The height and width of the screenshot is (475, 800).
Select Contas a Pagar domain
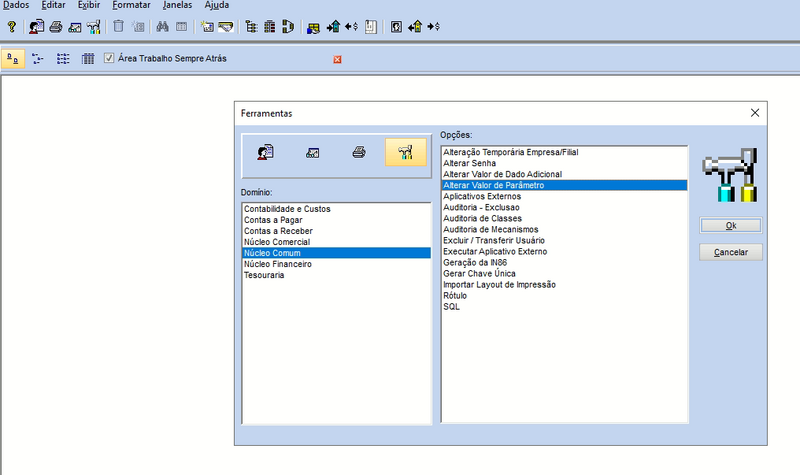coord(336,220)
